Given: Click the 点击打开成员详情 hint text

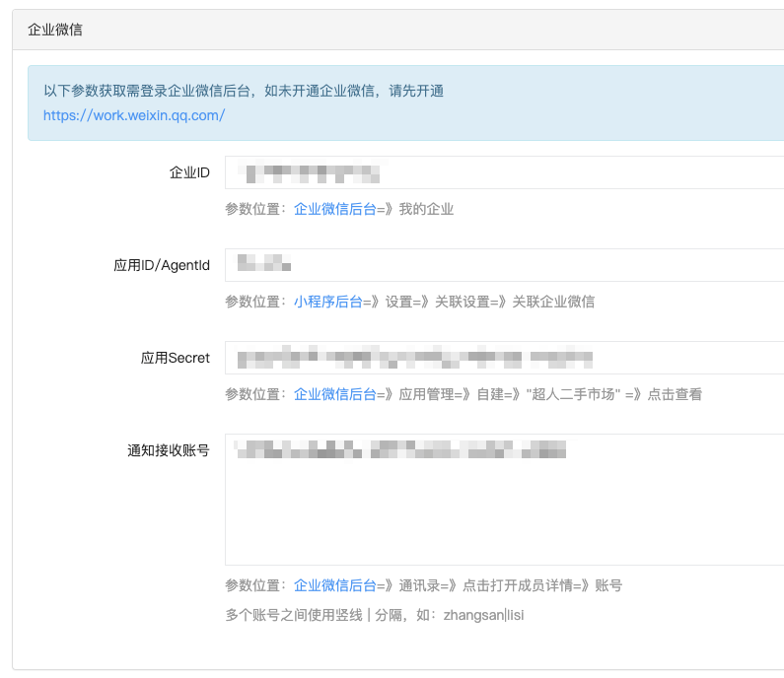Looking at the screenshot, I should 518,585.
